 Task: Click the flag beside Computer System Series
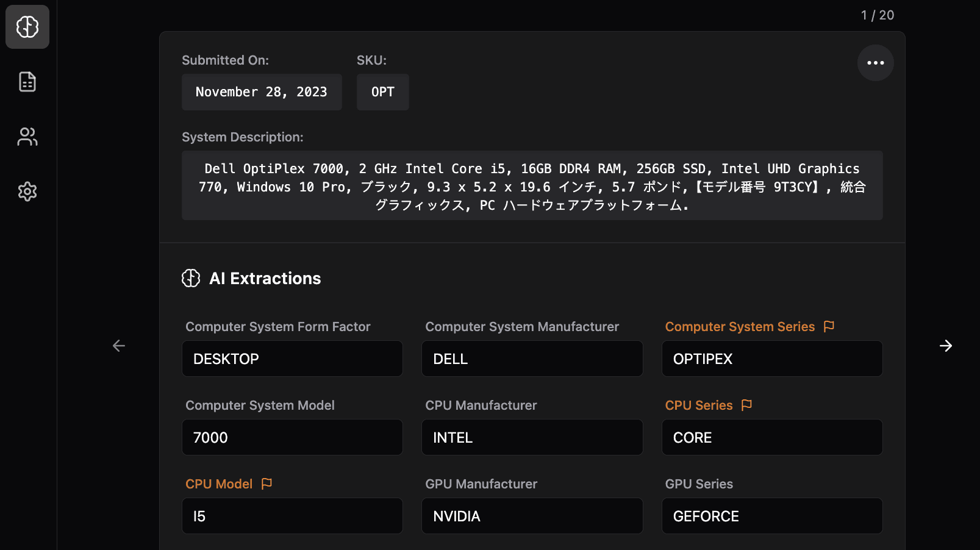click(829, 326)
